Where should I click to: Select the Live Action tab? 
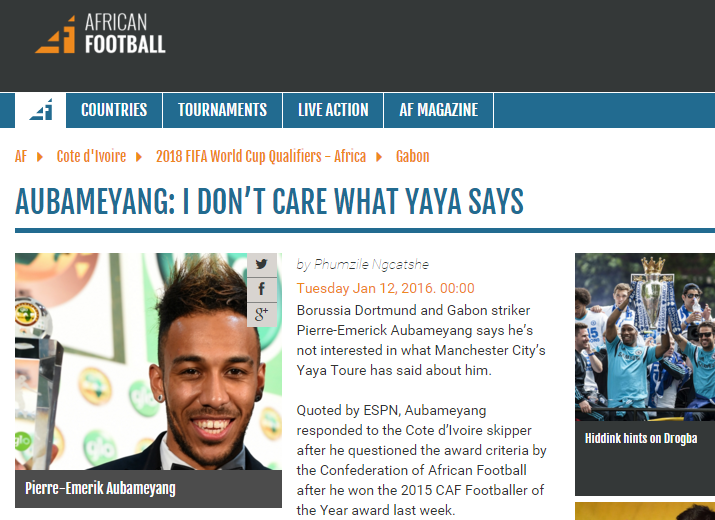[x=333, y=110]
